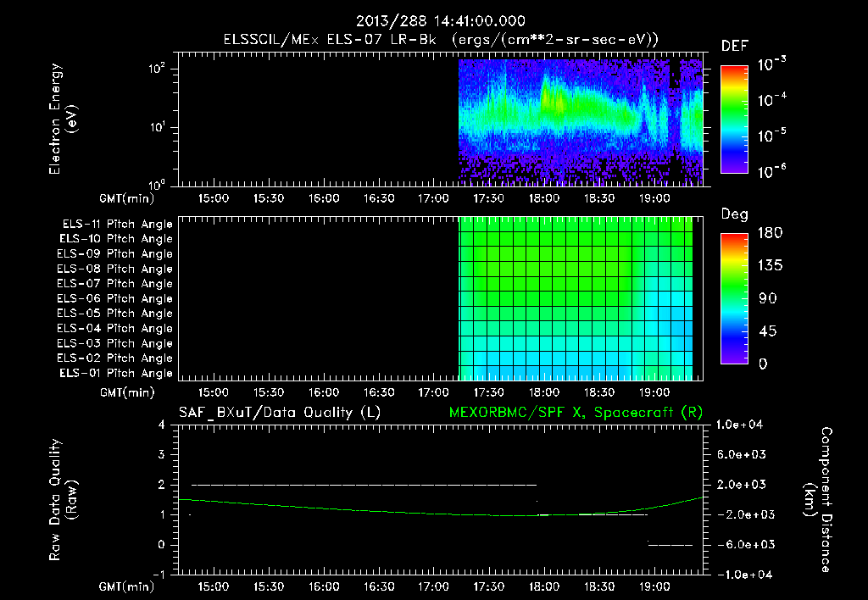Select the ELS-06 Pitch Angle row label
Image resolution: width=868 pixels, height=600 pixels.
pyautogui.click(x=114, y=299)
